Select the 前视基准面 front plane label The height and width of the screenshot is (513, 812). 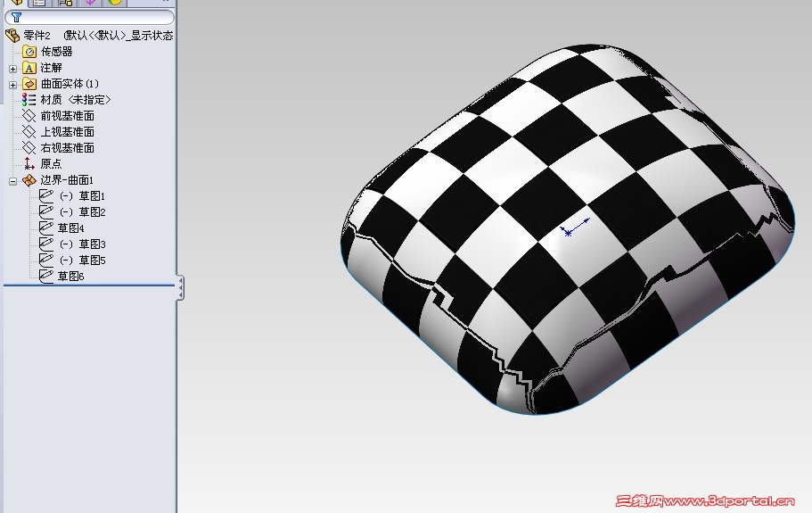pos(68,116)
